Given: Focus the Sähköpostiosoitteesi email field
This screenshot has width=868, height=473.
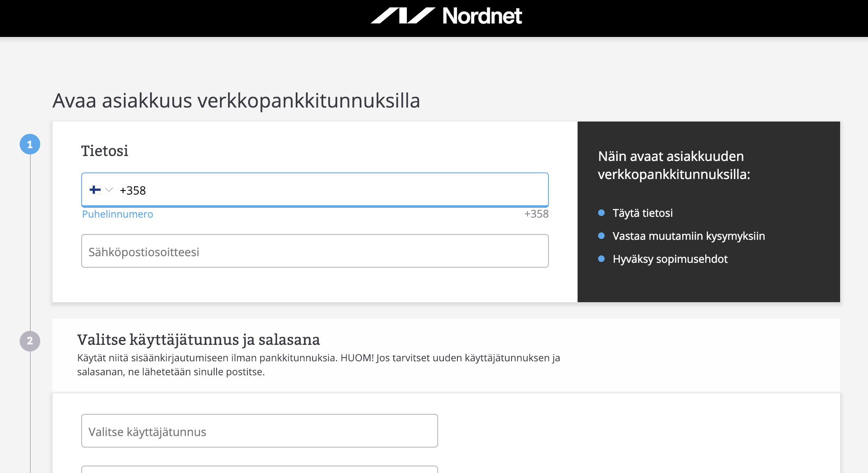Looking at the screenshot, I should pyautogui.click(x=315, y=251).
